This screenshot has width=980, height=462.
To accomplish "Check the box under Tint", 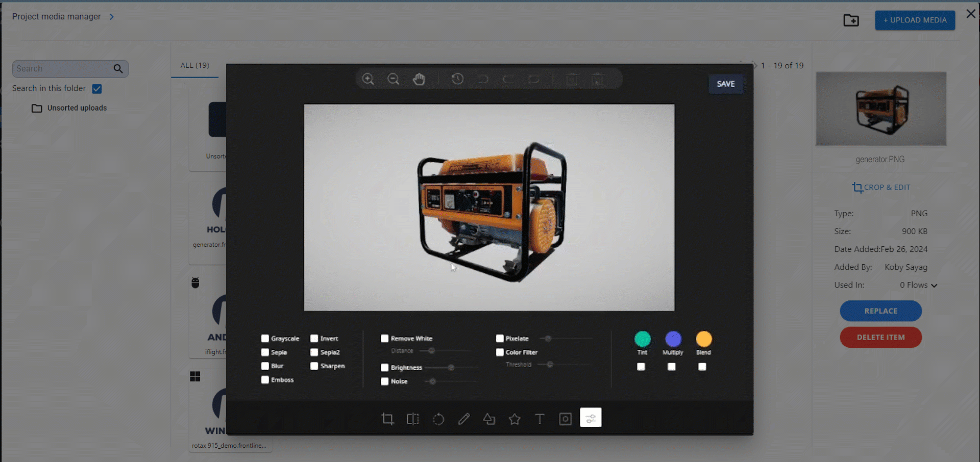I will (641, 367).
